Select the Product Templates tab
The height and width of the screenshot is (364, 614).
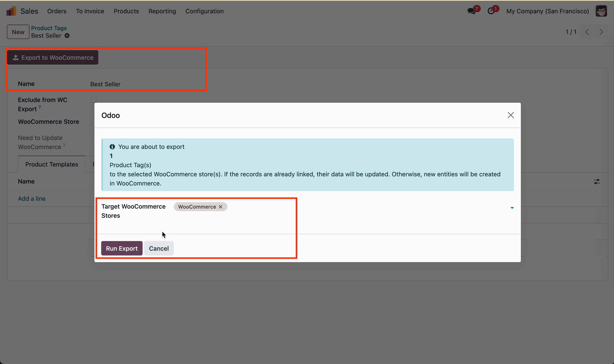point(52,164)
